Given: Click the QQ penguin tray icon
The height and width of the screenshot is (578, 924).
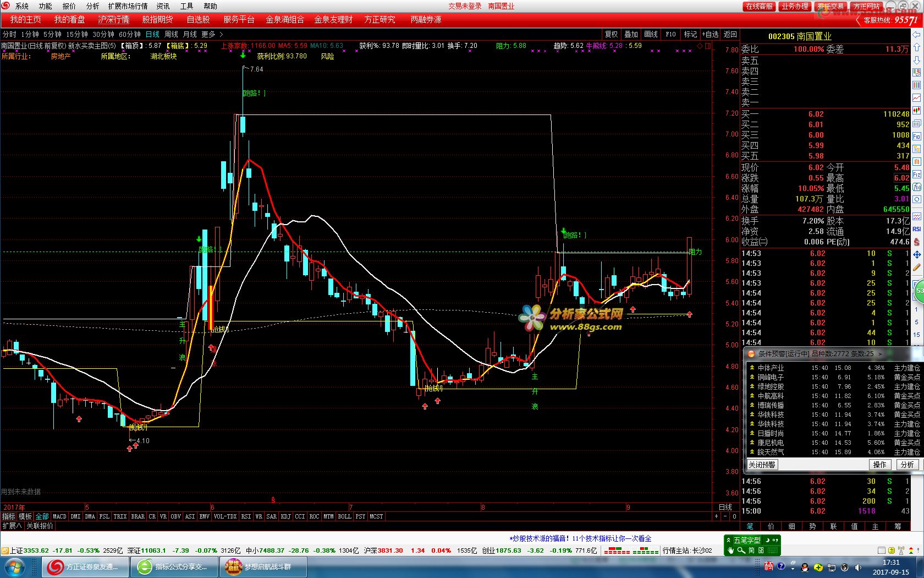Looking at the screenshot, I should (x=805, y=568).
